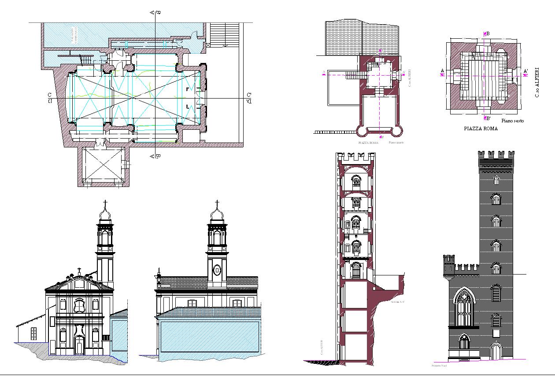This screenshot has height=392, width=555.
Task: Click the church cross atop the left bell tower
Action: click(x=105, y=204)
